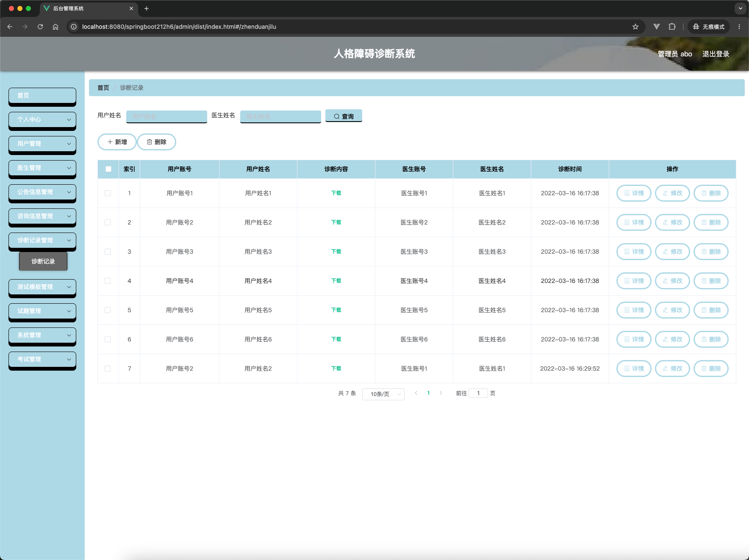Open a new browser tab

[147, 8]
